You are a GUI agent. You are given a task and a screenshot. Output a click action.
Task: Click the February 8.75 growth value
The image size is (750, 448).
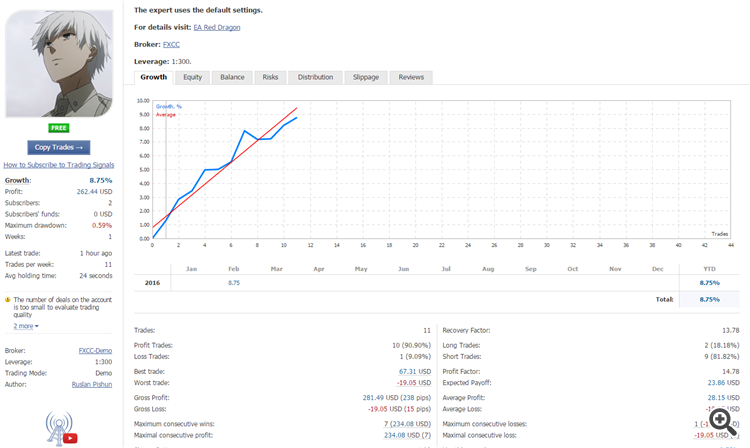click(234, 283)
